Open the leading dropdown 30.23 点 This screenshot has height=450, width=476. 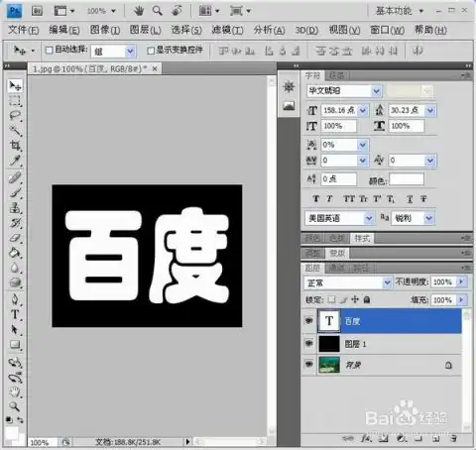430,110
